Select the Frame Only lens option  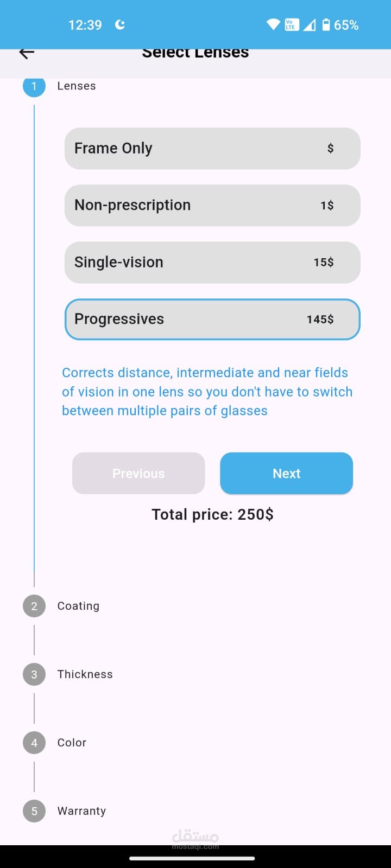(212, 149)
